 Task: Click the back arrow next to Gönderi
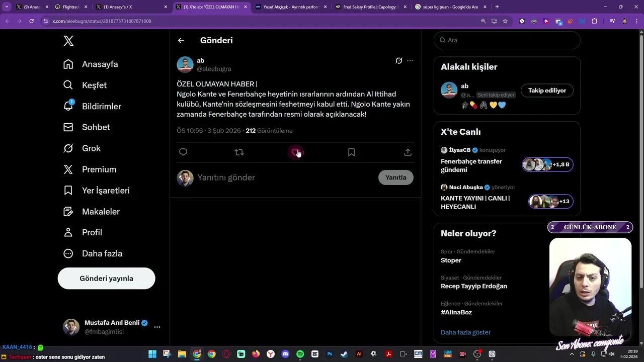click(x=181, y=40)
